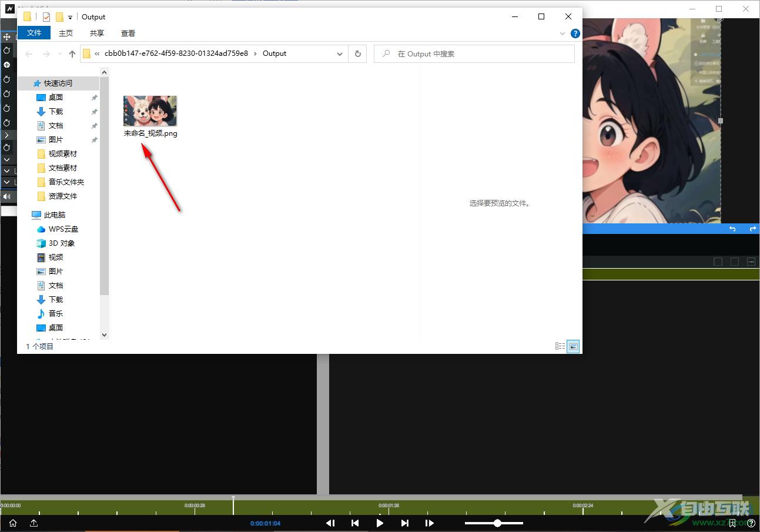This screenshot has height=532, width=760.
Task: Maximize the video editor window
Action: (x=719, y=9)
